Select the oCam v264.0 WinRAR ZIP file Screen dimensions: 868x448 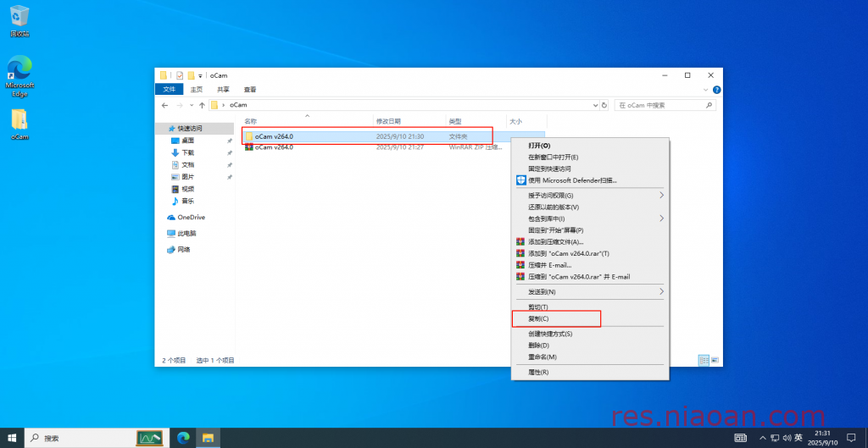[x=393, y=147]
